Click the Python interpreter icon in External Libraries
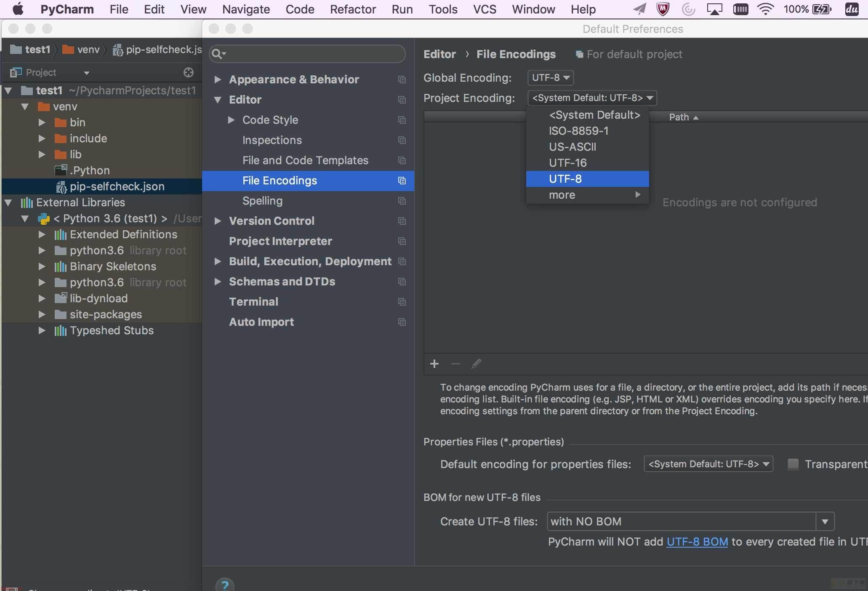Image resolution: width=868 pixels, height=591 pixels. pos(44,218)
